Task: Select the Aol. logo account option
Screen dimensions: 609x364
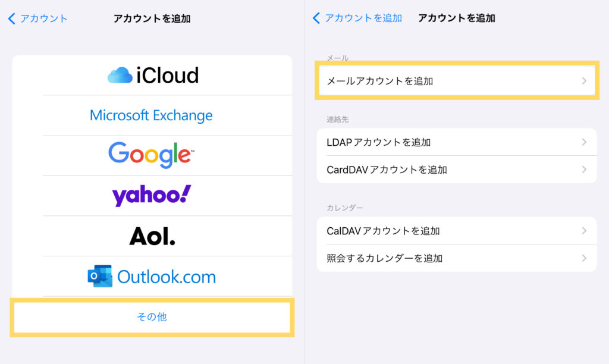Action: (152, 236)
